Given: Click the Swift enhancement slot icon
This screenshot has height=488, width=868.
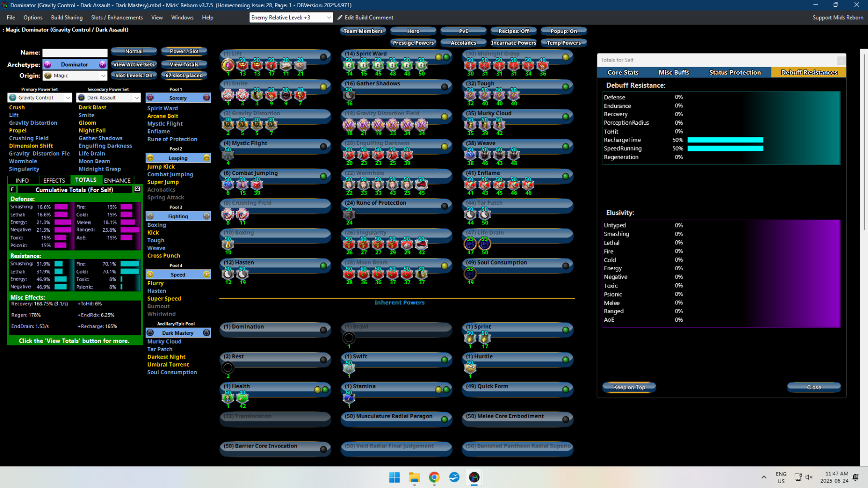Looking at the screenshot, I should pos(349,368).
